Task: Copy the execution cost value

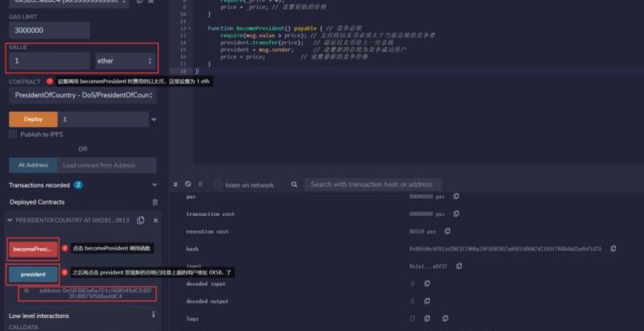Action: (x=448, y=231)
